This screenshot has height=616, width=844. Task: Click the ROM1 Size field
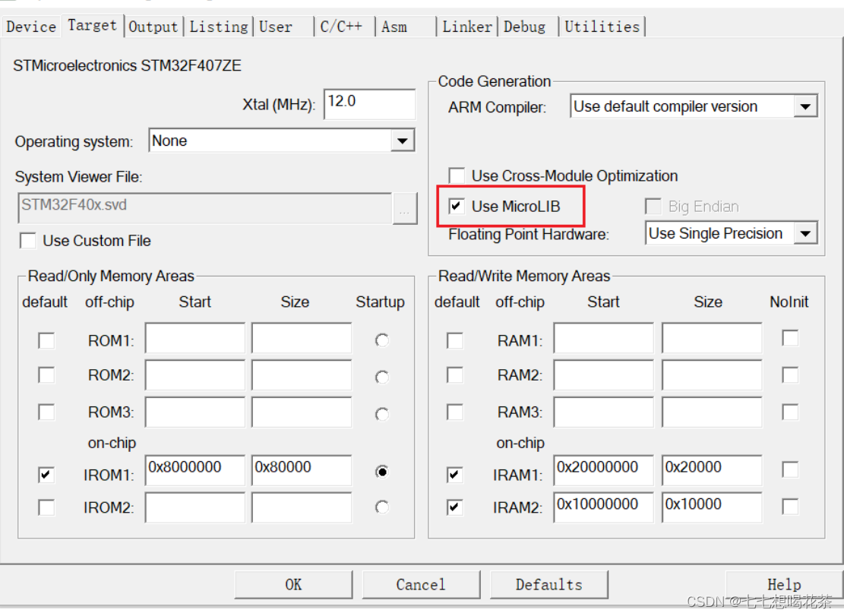302,338
